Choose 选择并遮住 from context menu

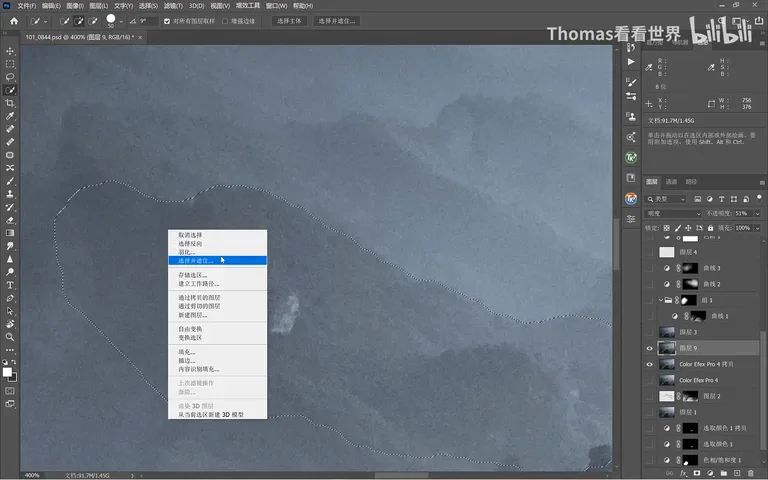coord(217,261)
